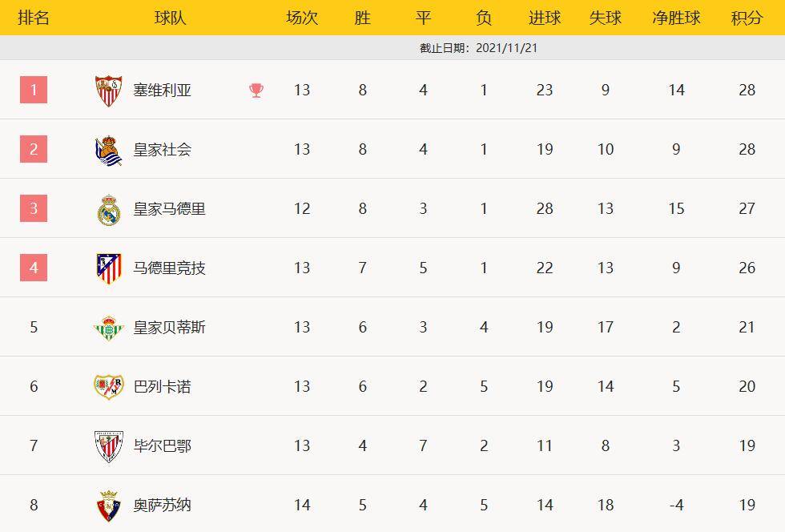Open the 巴列卡诺 team link
785x532 pixels.
pos(163,387)
